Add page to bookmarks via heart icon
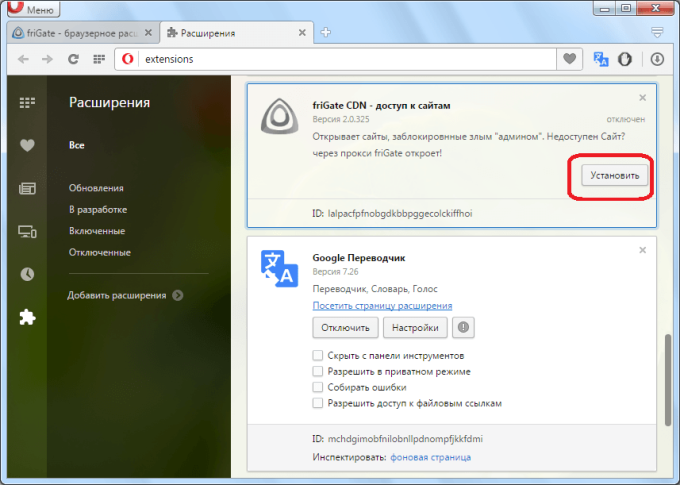 click(x=569, y=59)
